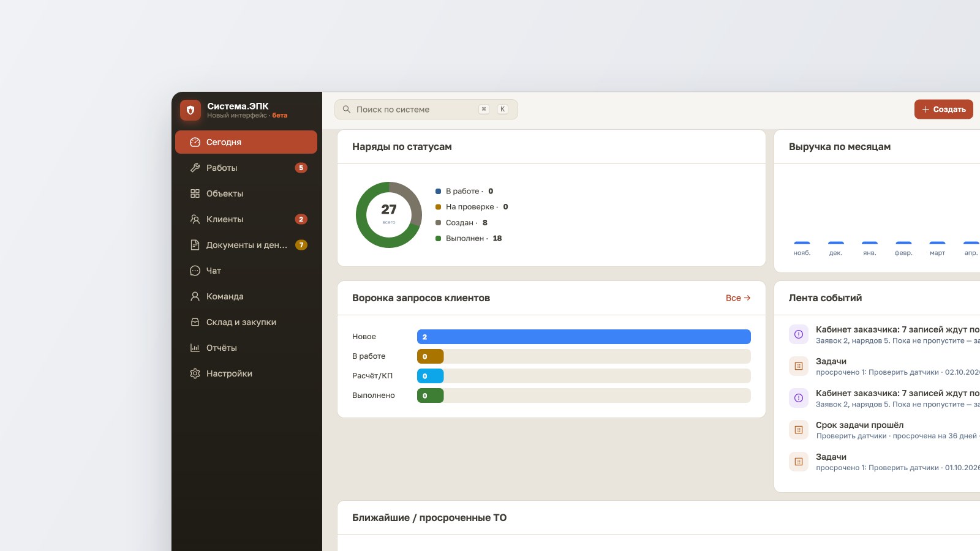Click the Наряды по статусам heading

[x=402, y=147]
